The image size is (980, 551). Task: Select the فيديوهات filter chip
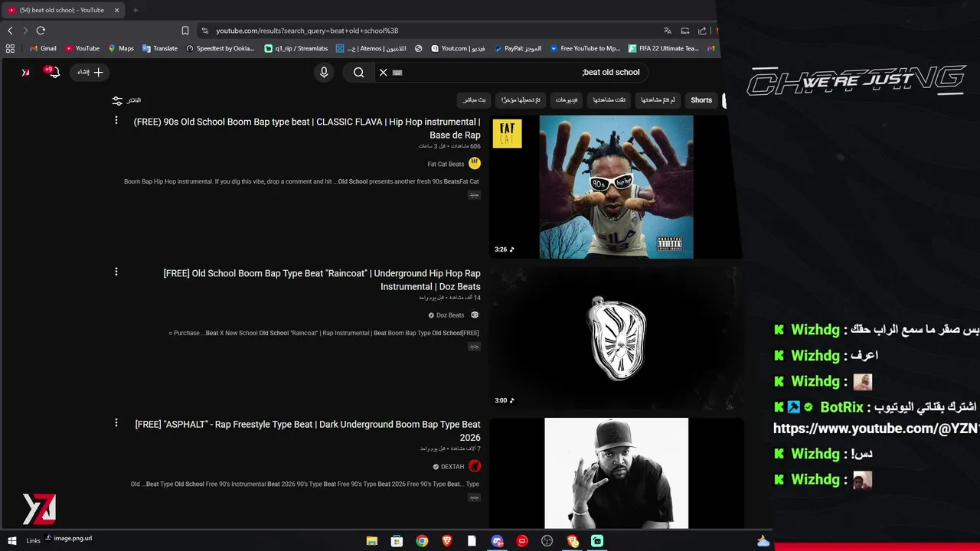pyautogui.click(x=567, y=100)
